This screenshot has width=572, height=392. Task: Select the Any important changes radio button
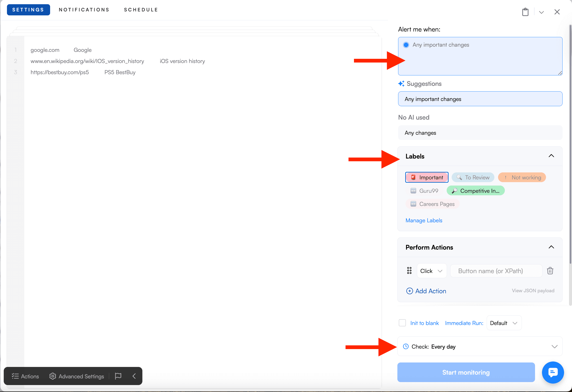406,45
